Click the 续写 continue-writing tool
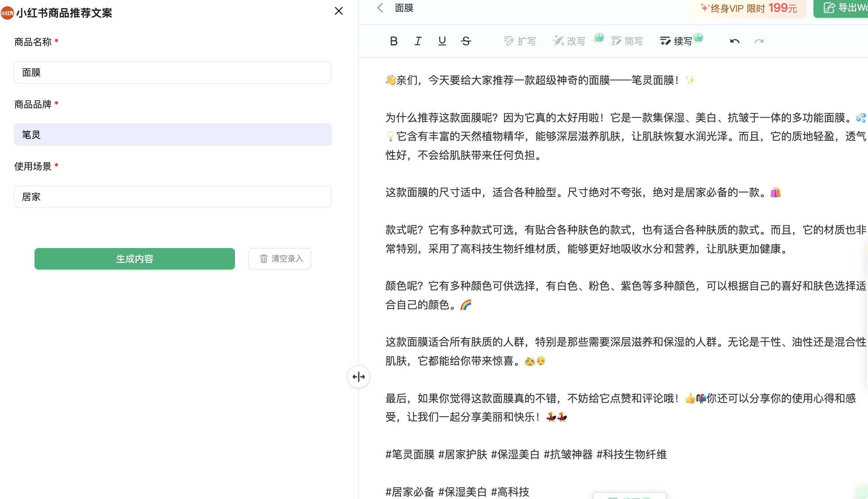The height and width of the screenshot is (499, 868). click(x=676, y=41)
